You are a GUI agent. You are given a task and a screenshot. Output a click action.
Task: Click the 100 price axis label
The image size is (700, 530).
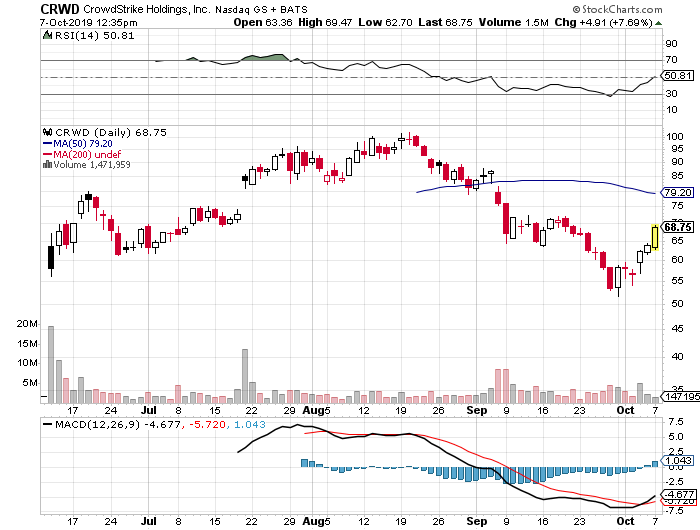pos(675,137)
